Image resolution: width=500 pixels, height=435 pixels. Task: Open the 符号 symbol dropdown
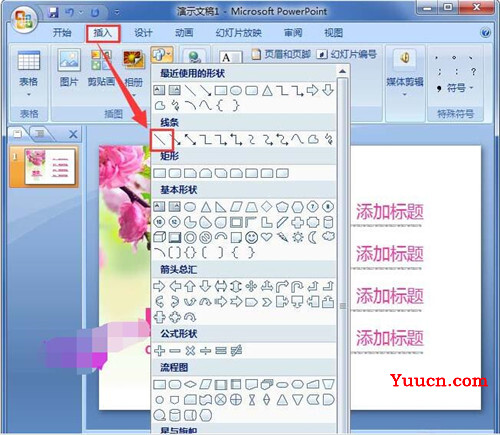coord(456,88)
